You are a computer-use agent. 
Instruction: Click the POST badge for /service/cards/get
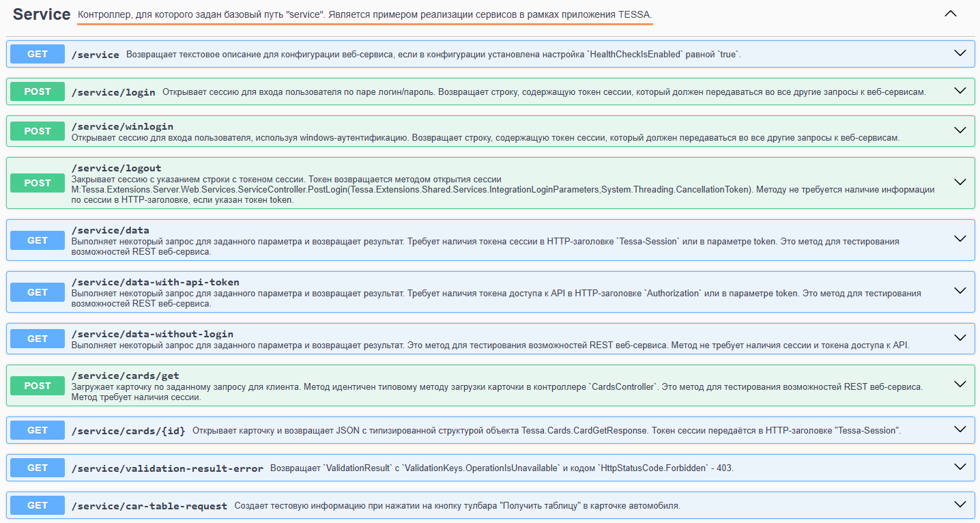(38, 386)
